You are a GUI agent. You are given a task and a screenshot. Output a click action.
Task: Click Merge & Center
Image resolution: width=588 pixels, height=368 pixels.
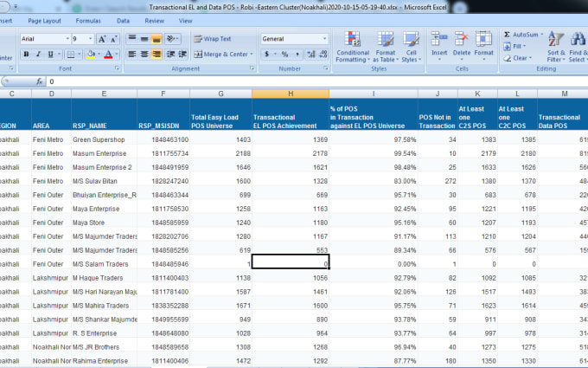(x=220, y=55)
